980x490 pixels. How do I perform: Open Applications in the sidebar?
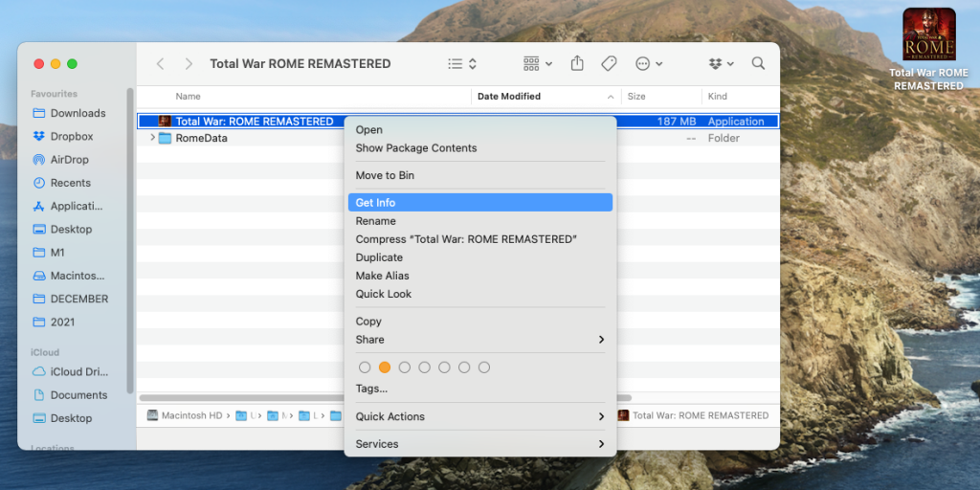68,206
